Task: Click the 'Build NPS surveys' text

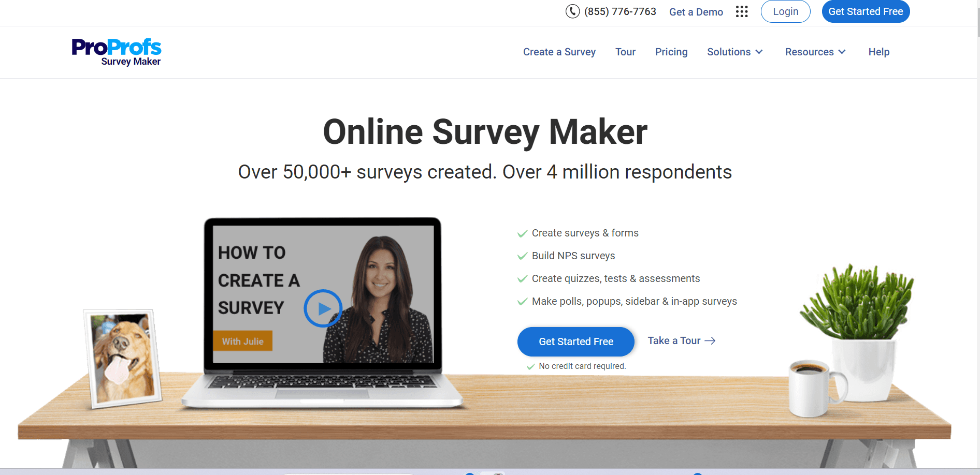Action: [573, 256]
